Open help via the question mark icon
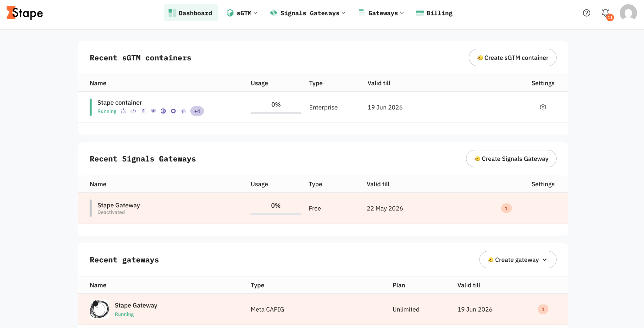Screen dimensions: 644x328 (586, 13)
